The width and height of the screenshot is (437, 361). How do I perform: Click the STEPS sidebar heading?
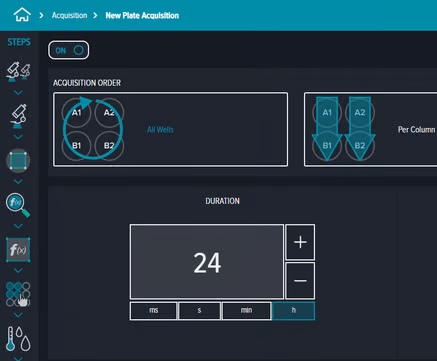pos(19,42)
